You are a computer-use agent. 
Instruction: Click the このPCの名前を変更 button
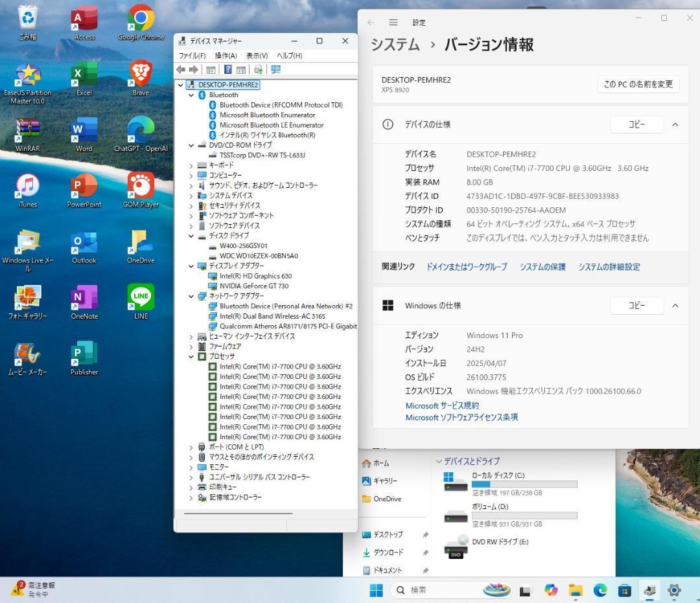(x=638, y=84)
